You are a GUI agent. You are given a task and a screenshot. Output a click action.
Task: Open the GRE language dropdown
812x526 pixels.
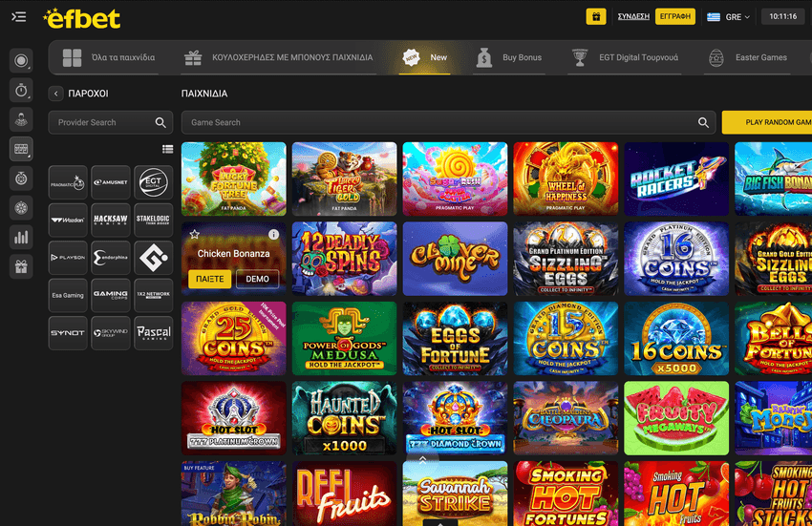click(729, 17)
